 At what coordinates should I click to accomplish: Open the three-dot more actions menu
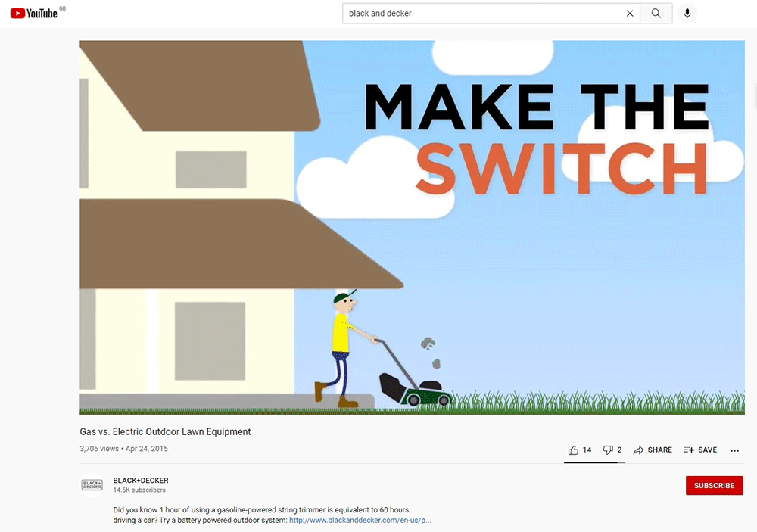click(x=734, y=450)
